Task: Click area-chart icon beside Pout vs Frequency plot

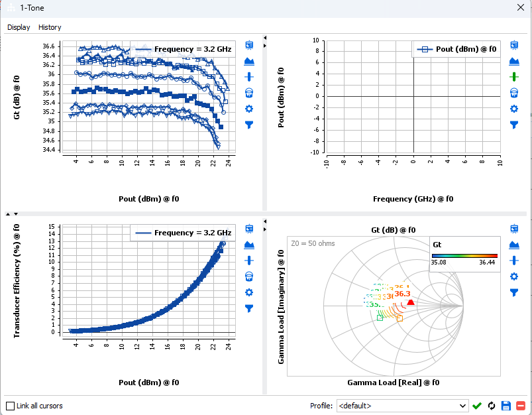Action: coord(514,62)
